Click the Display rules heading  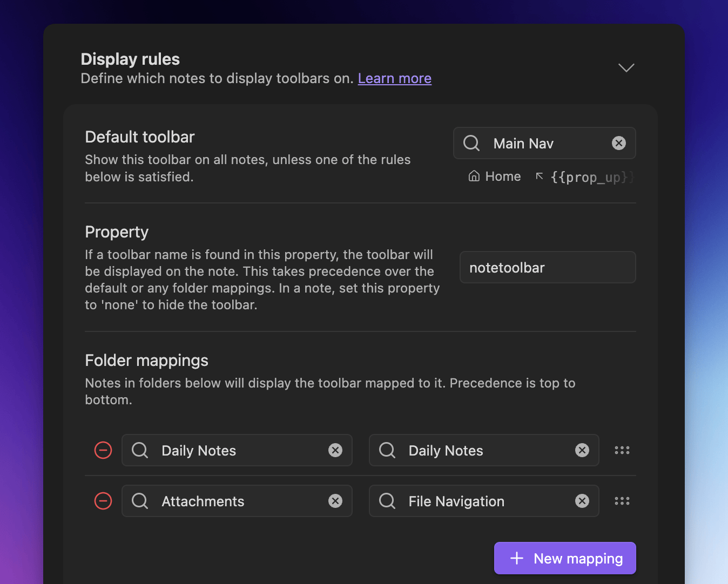[x=130, y=59]
